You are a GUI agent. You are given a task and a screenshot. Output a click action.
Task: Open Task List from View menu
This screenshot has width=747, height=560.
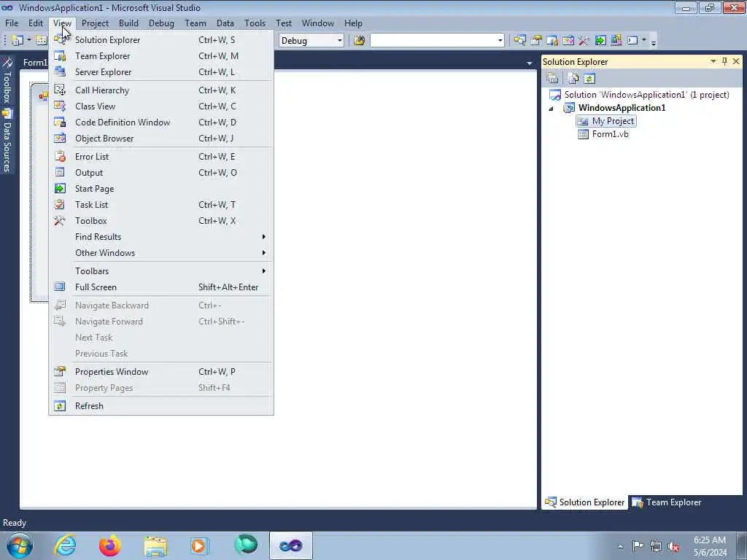pyautogui.click(x=161, y=205)
